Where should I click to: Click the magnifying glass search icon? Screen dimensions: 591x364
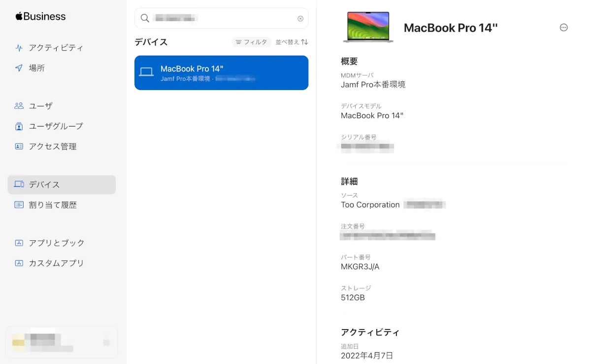pos(145,18)
